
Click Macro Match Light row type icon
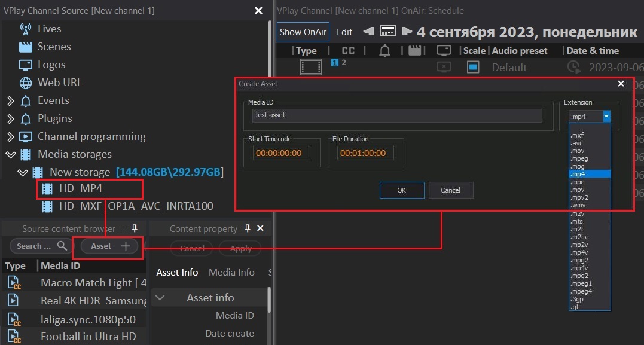(x=14, y=283)
